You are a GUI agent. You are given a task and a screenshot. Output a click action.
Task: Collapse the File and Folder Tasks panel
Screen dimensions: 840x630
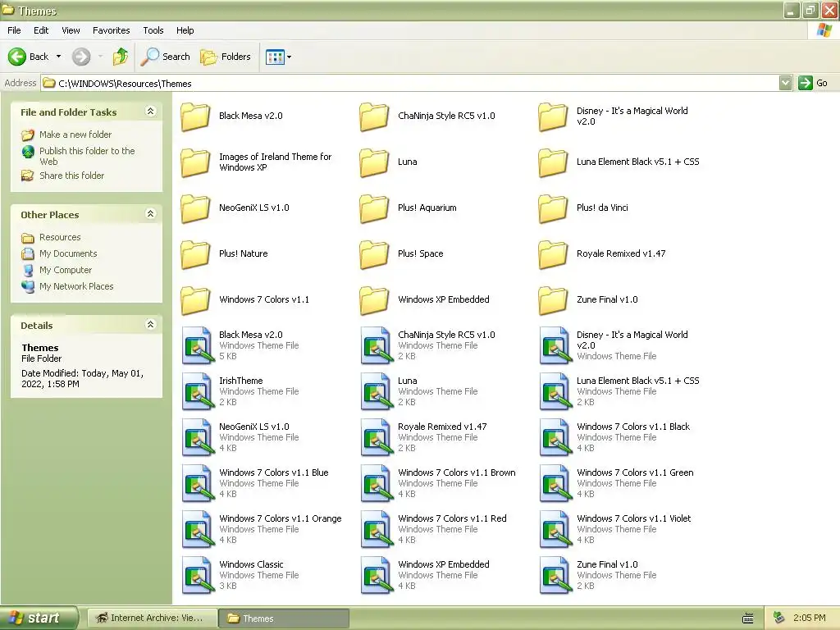pos(151,112)
